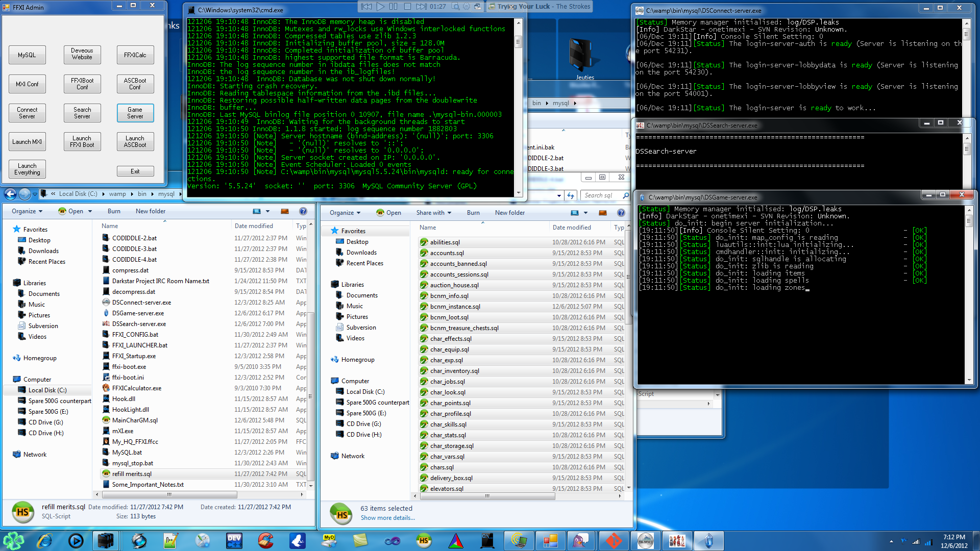Click New folder in the left Explorer toolbar
The width and height of the screenshot is (980, 551).
(150, 211)
